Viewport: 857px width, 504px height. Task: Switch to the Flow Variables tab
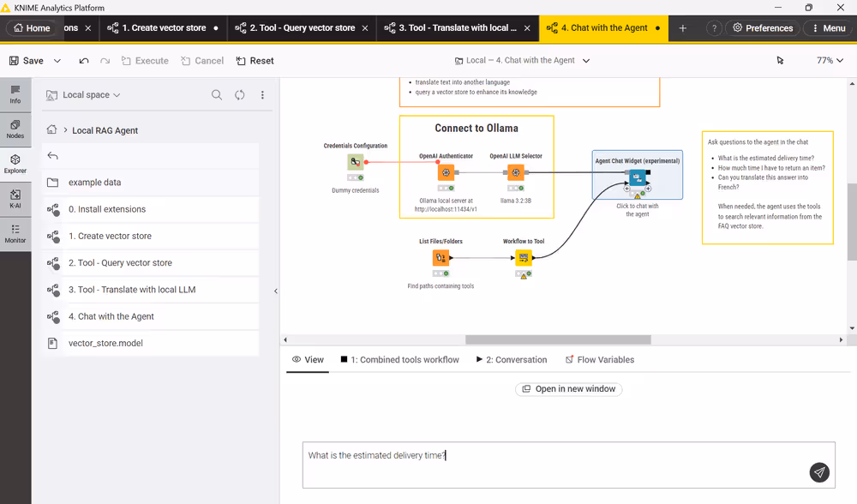click(600, 360)
